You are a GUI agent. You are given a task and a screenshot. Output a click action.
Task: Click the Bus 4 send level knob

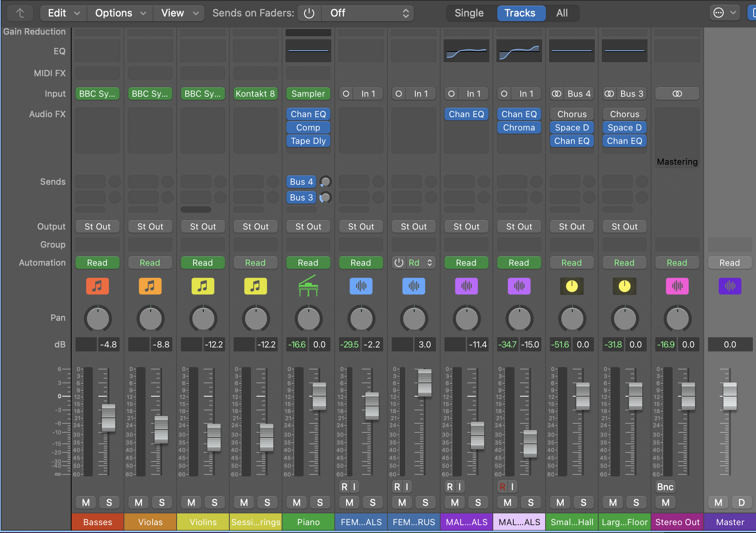point(325,182)
